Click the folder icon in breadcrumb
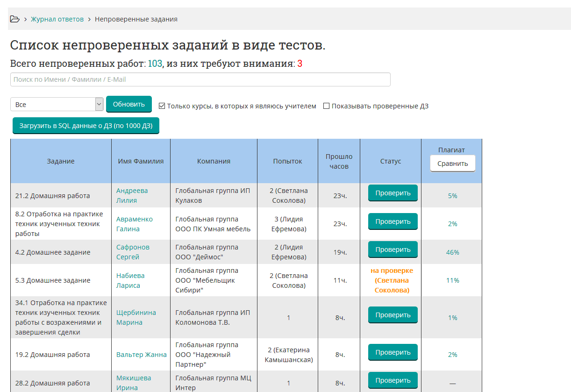Screen dimensions: 571x392 [x=14, y=19]
